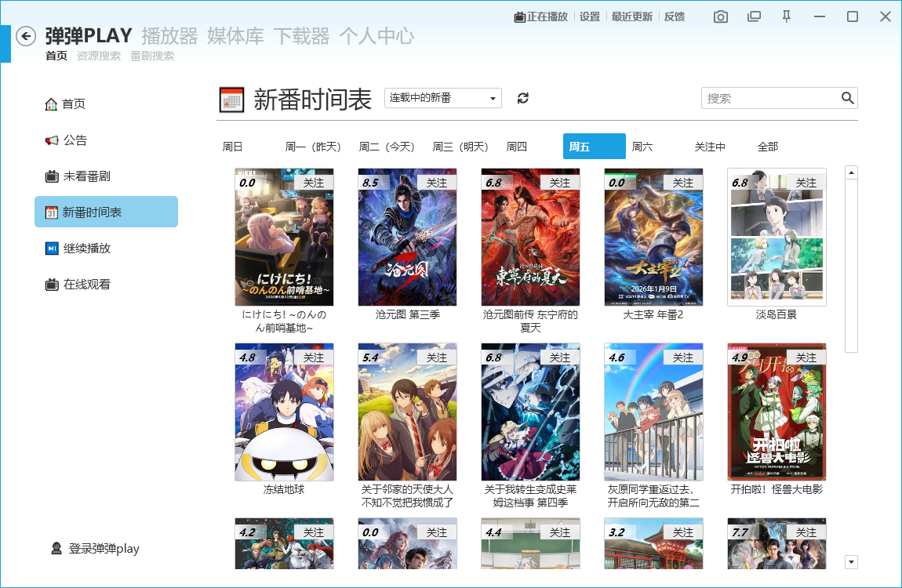
Task: Switch to 媒体库 tab
Action: coord(235,36)
